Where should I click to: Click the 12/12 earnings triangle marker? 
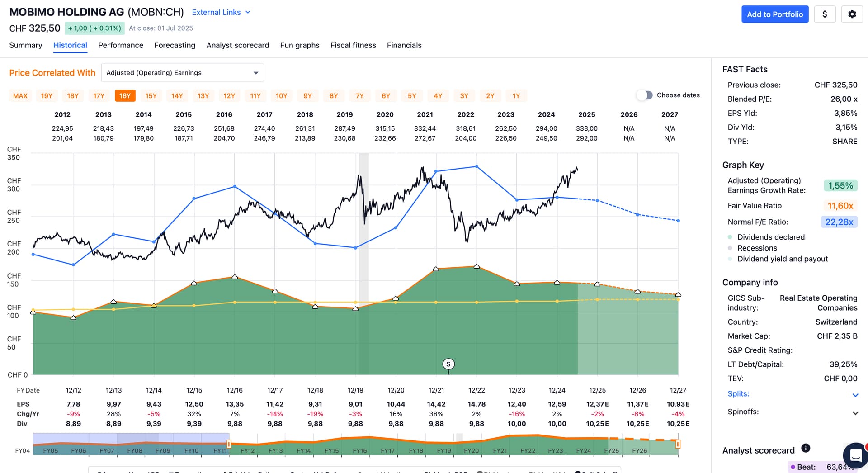(73, 317)
